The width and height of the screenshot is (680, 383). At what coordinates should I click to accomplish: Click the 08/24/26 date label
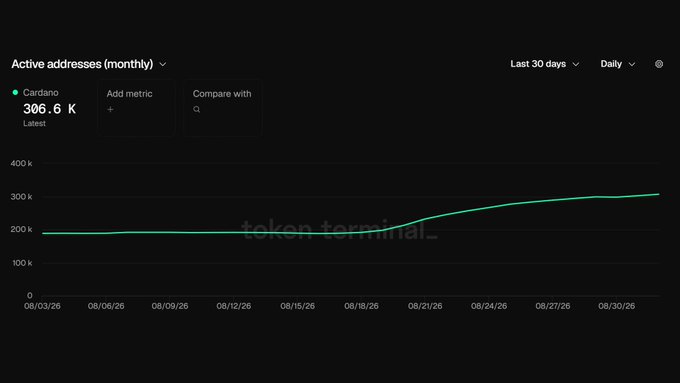(489, 306)
